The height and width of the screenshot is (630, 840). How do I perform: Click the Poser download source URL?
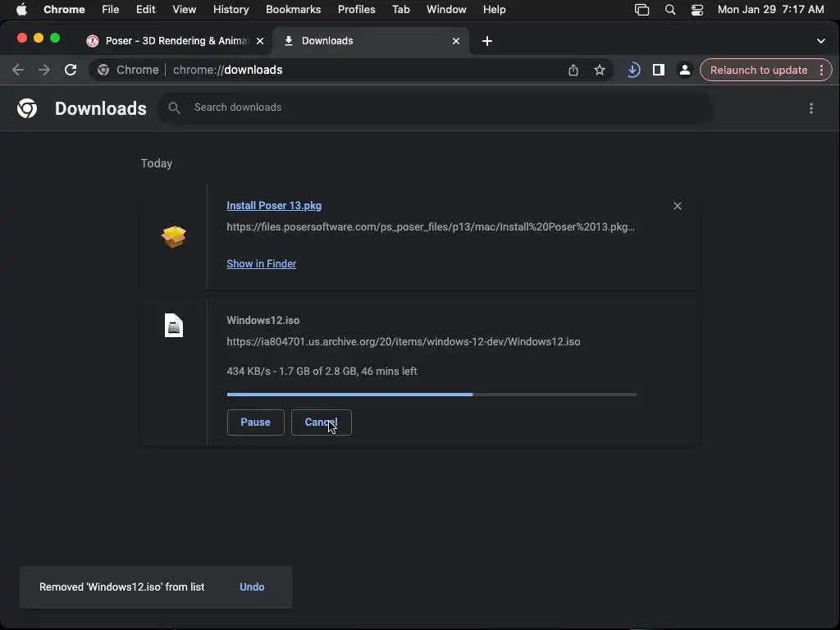pyautogui.click(x=431, y=227)
